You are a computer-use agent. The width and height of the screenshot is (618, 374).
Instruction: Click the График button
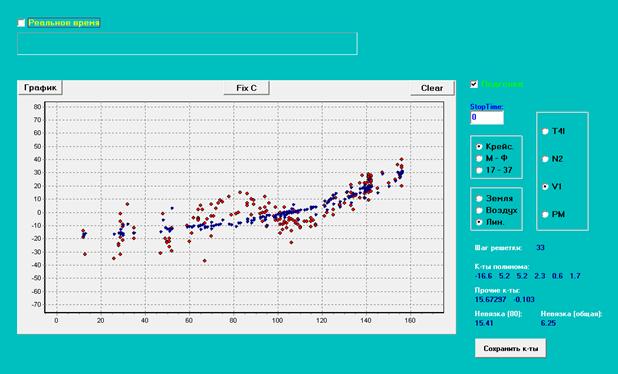click(x=40, y=87)
